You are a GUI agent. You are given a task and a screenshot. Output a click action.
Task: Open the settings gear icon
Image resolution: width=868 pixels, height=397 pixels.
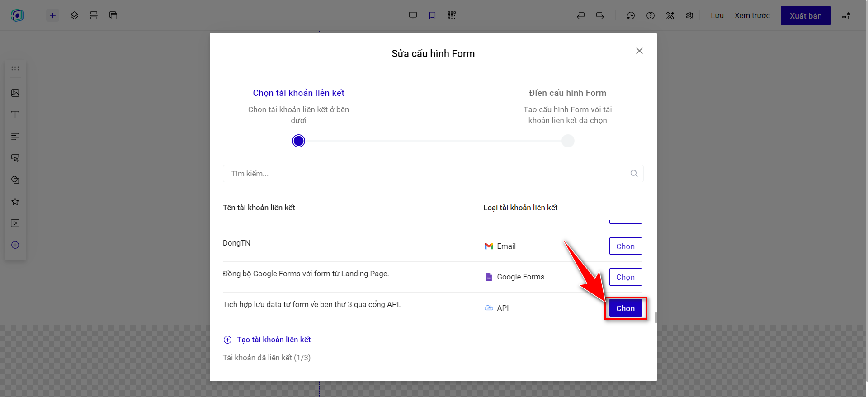[x=689, y=15]
